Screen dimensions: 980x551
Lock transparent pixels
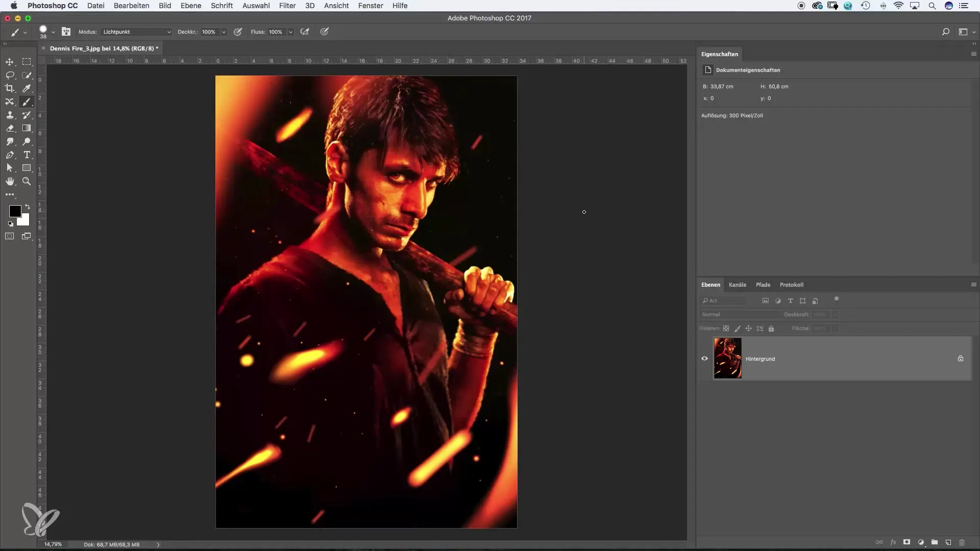click(726, 329)
